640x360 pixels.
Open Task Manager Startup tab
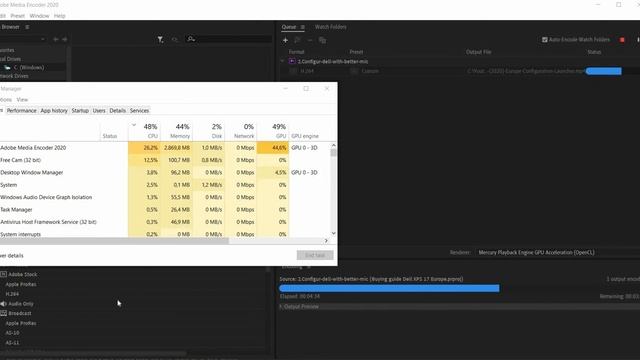pos(80,111)
